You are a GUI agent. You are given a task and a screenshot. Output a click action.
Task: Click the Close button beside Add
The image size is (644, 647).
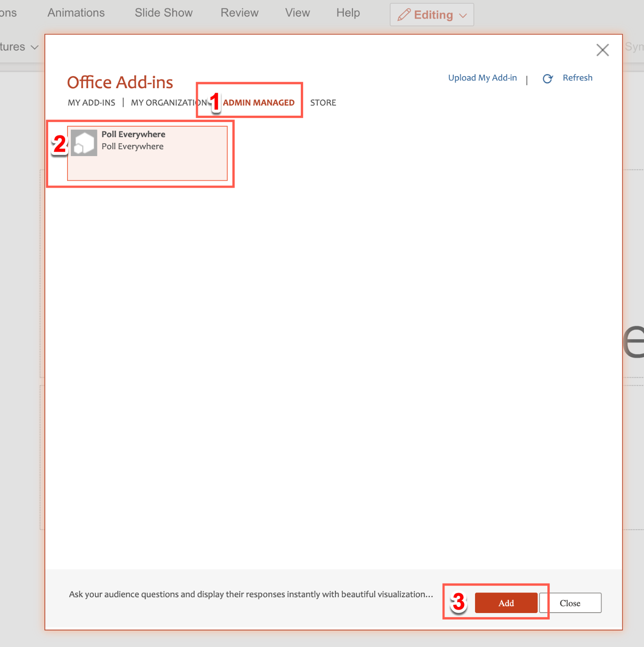pos(570,603)
